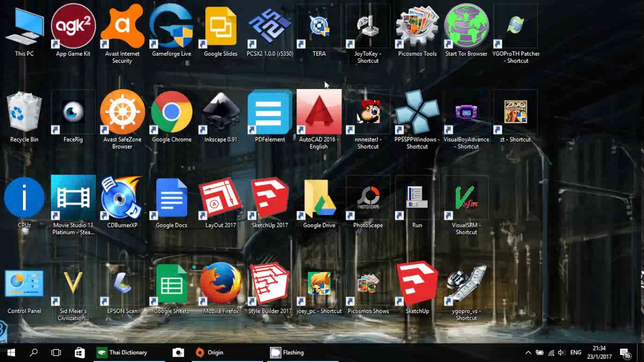This screenshot has width=644, height=362.
Task: Select the JoyToKey shortcut icon
Action: (x=368, y=34)
